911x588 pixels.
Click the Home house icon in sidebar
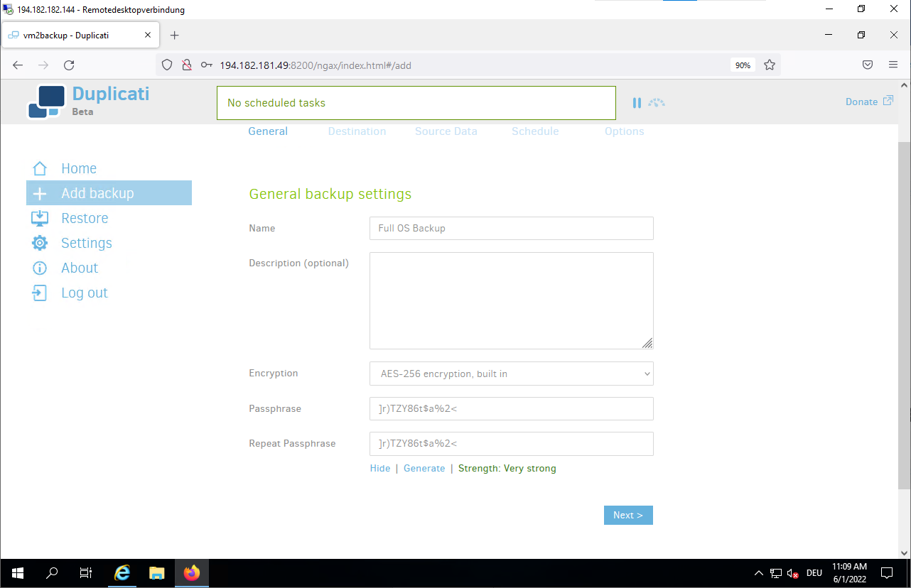pos(40,168)
